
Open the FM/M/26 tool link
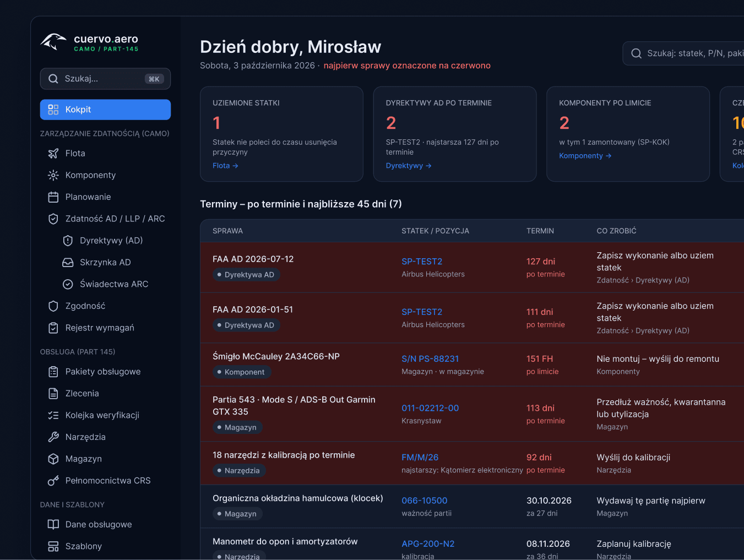click(420, 458)
